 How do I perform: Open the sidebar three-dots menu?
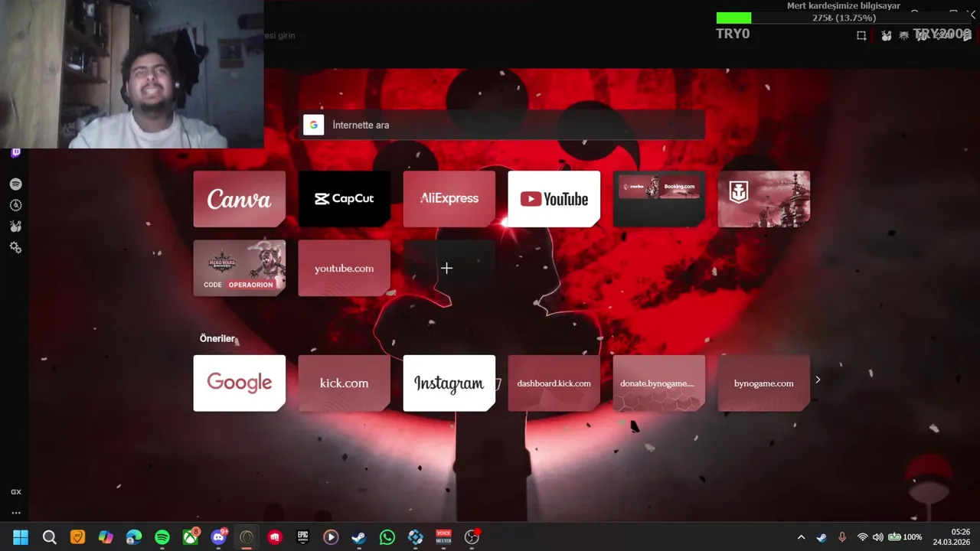pyautogui.click(x=15, y=514)
